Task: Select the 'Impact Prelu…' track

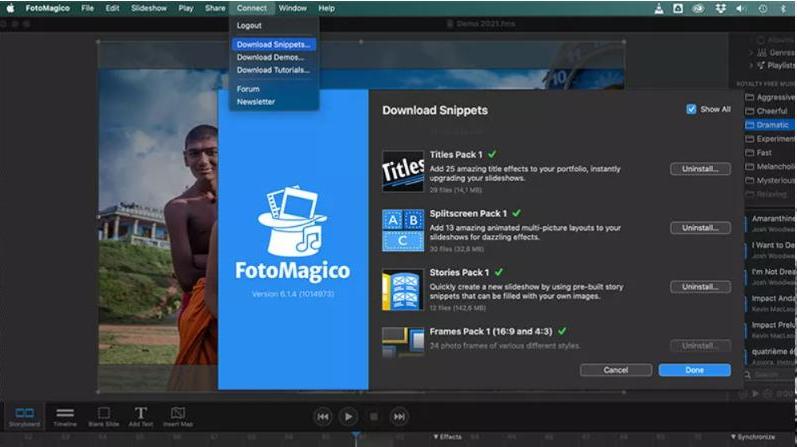Action: coord(772,330)
